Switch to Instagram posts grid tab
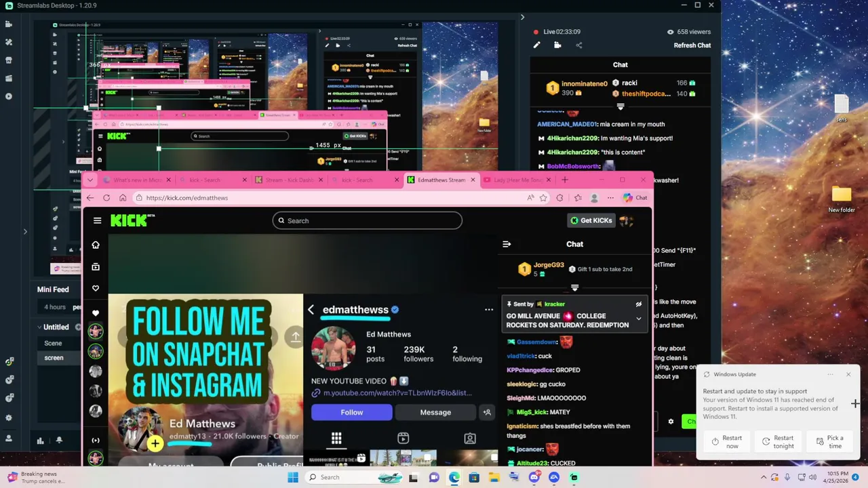Viewport: 868px width, 488px height. pos(336,439)
